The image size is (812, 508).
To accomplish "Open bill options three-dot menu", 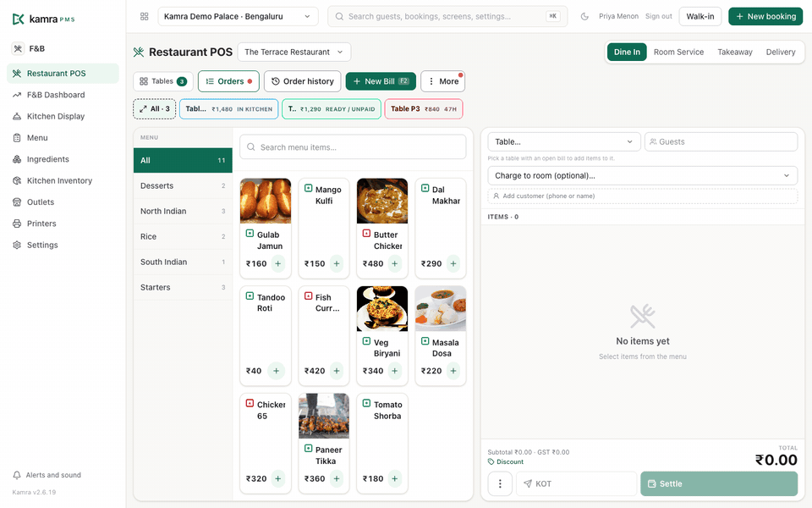I will point(500,483).
